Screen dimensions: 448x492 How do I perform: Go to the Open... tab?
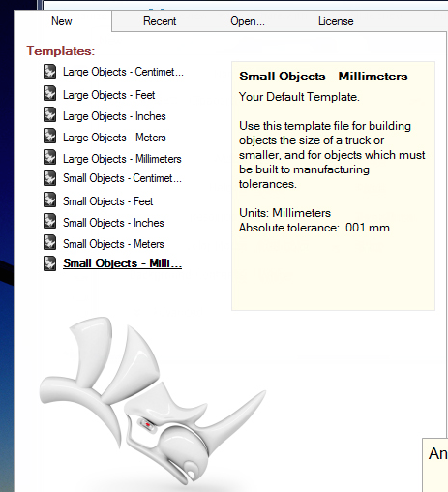click(x=248, y=21)
